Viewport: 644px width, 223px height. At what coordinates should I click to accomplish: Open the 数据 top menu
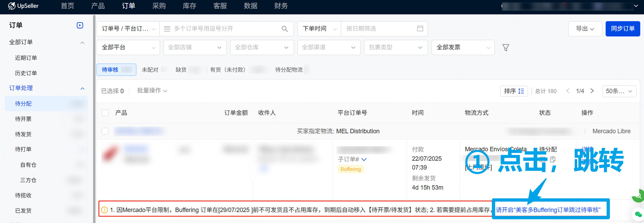click(251, 6)
